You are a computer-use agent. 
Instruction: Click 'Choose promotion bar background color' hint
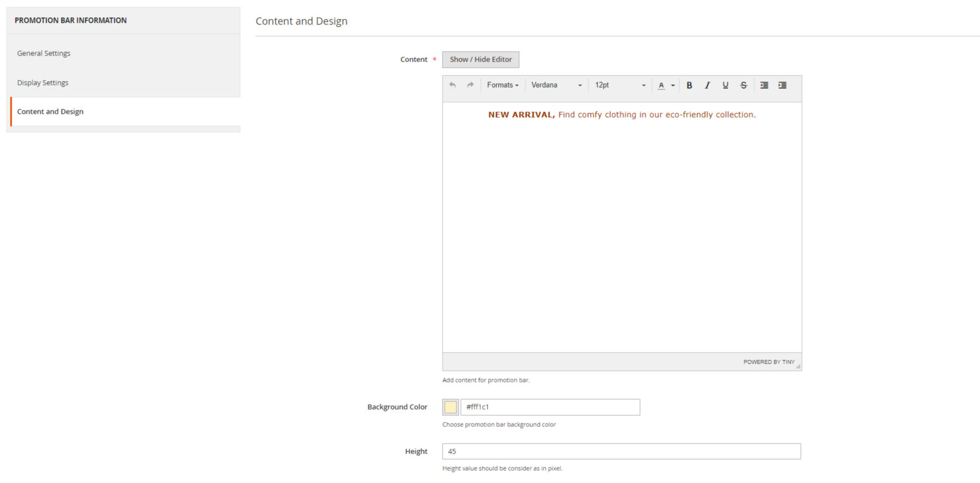pos(499,425)
